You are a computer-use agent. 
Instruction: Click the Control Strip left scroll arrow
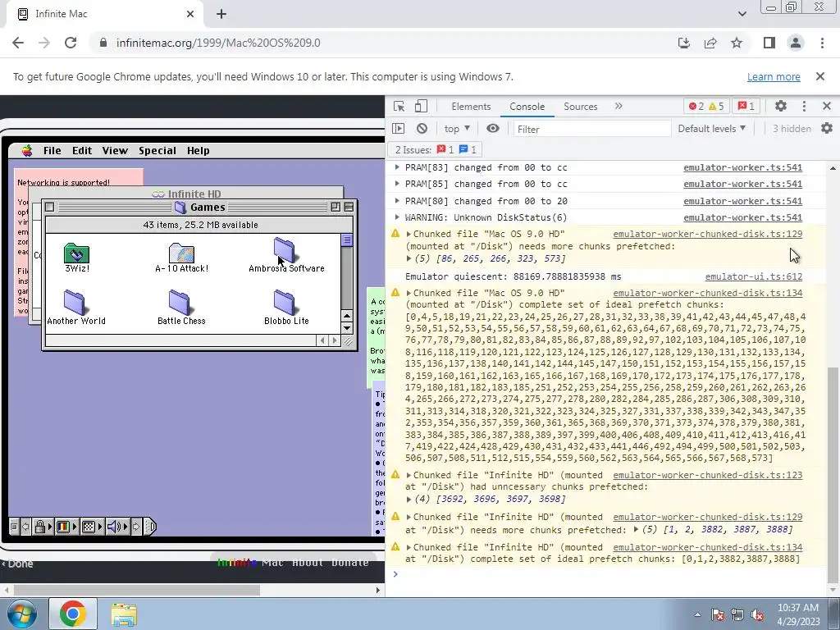coord(25,527)
